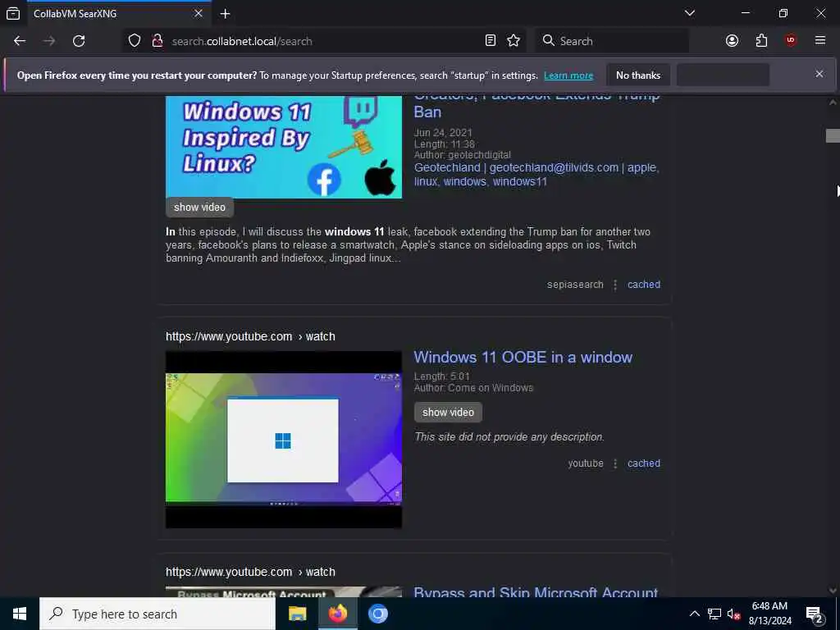
Task: Open the extensions puzzle icon
Action: tap(761, 41)
